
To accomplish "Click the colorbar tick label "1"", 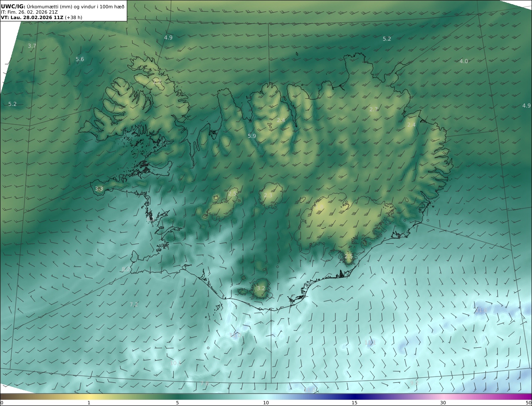I will pos(89,403).
